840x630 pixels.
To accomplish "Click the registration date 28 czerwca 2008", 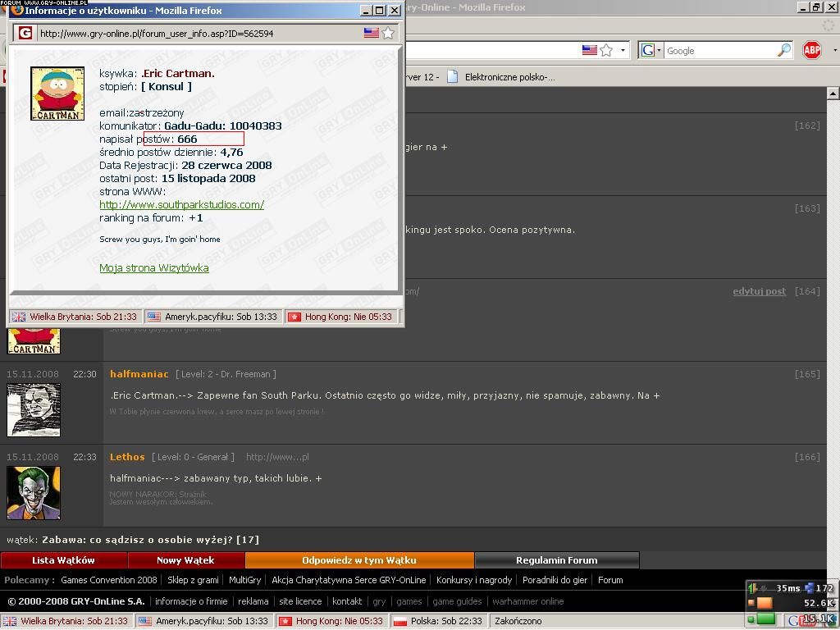I will pyautogui.click(x=226, y=166).
